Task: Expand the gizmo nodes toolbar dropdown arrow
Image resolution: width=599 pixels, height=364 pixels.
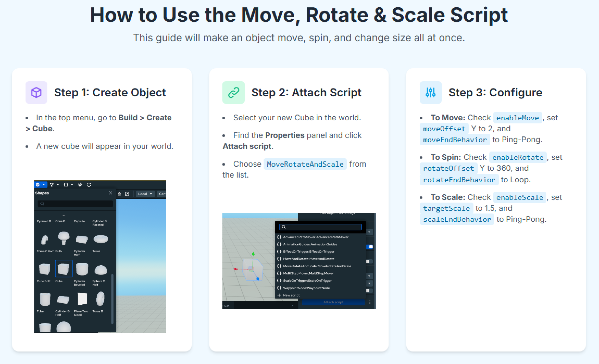Action: pyautogui.click(x=58, y=185)
